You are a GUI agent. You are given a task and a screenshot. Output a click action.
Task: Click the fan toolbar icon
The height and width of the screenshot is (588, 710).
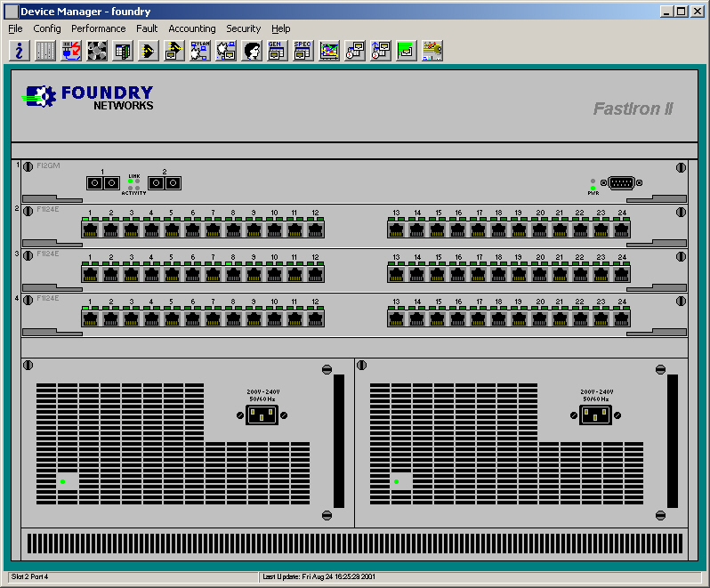click(x=96, y=51)
